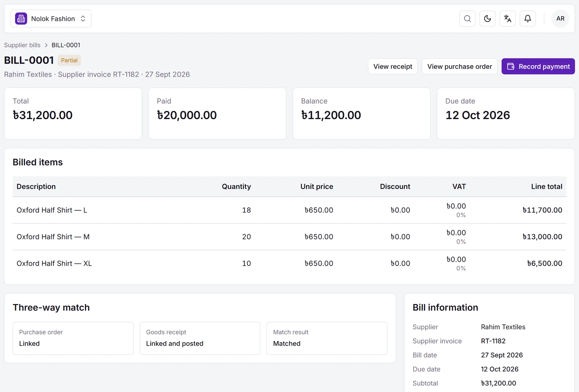This screenshot has height=392, width=579.
Task: Open the notifications bell
Action: [528, 18]
